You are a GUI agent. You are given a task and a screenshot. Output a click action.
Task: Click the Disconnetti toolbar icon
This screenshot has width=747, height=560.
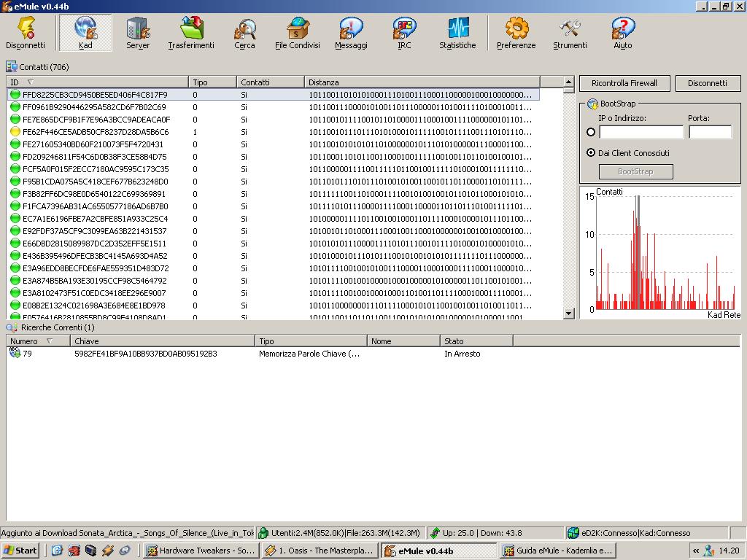click(x=26, y=32)
